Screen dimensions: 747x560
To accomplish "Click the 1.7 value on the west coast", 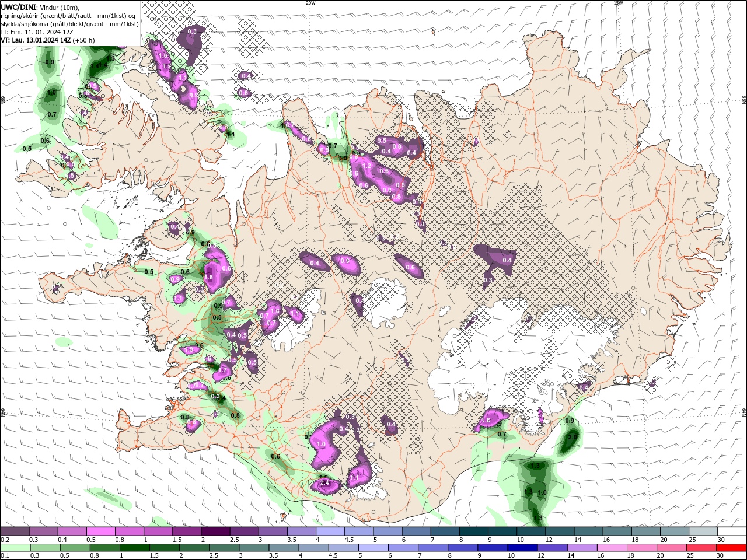I will pos(223,370).
